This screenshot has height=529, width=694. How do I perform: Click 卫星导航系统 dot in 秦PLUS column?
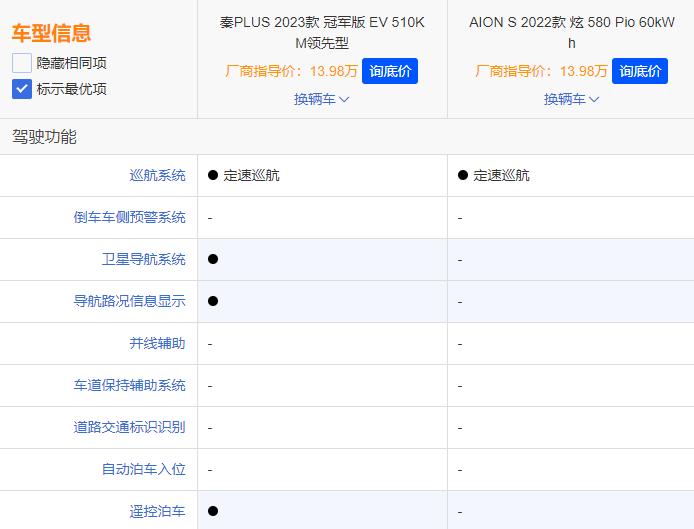tap(213, 259)
